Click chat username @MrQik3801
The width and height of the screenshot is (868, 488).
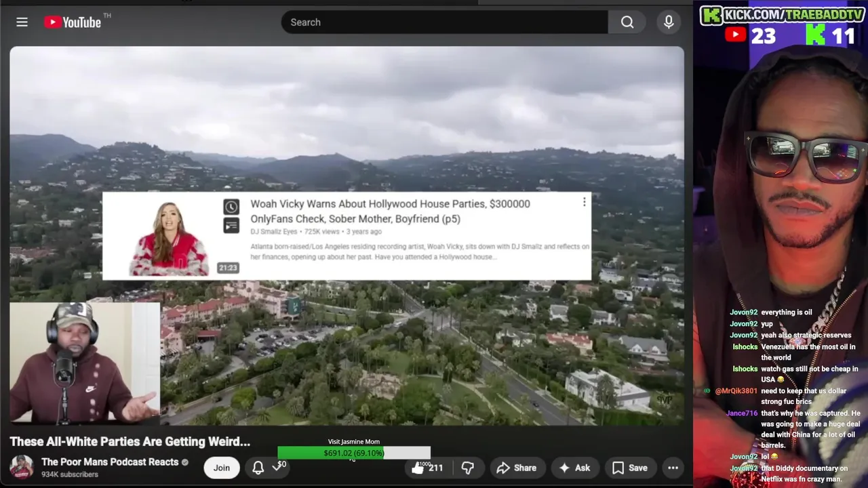[736, 391]
